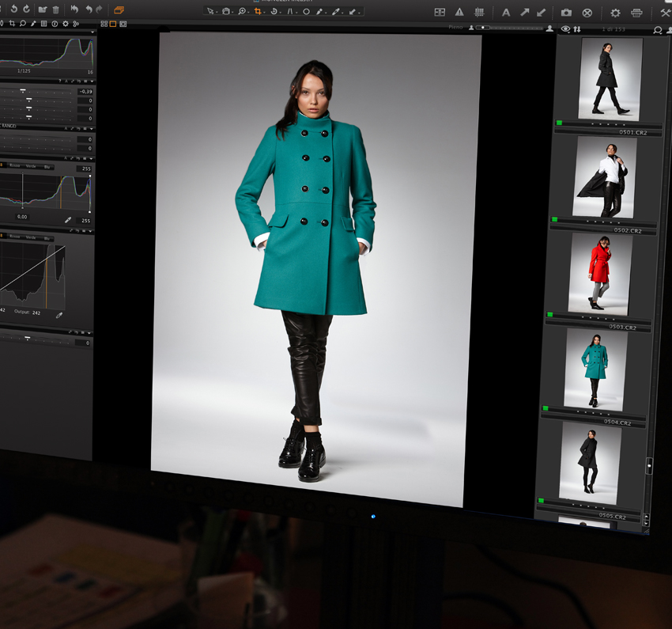Click the exposure warning triangle icon
The width and height of the screenshot is (672, 629).
pos(459,12)
